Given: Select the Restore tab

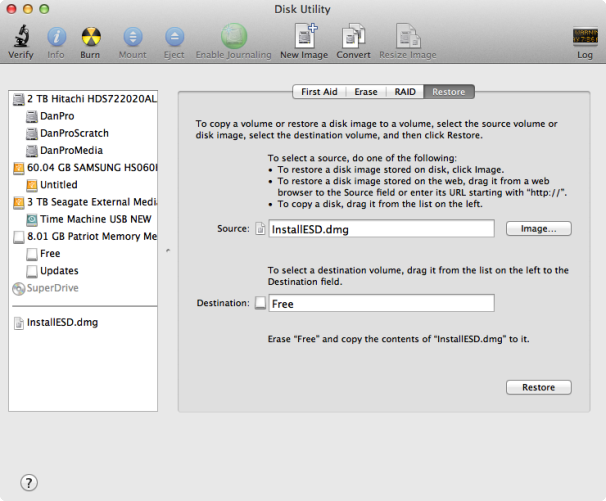Looking at the screenshot, I should [449, 92].
